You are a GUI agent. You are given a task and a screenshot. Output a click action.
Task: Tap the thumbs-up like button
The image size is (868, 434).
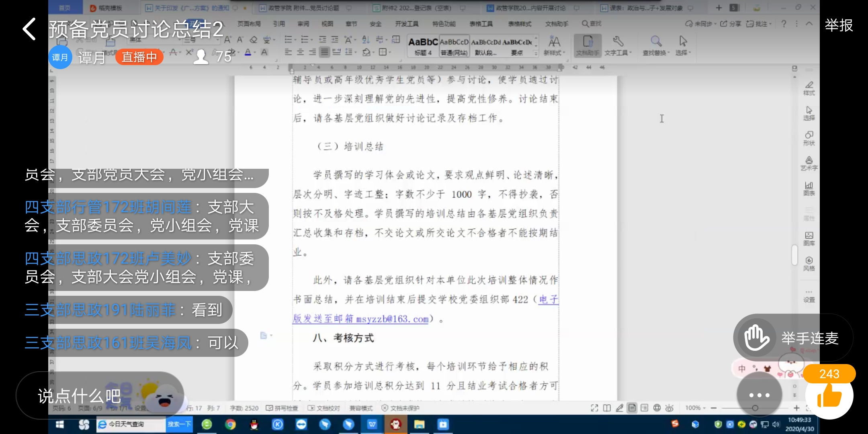coord(829,396)
